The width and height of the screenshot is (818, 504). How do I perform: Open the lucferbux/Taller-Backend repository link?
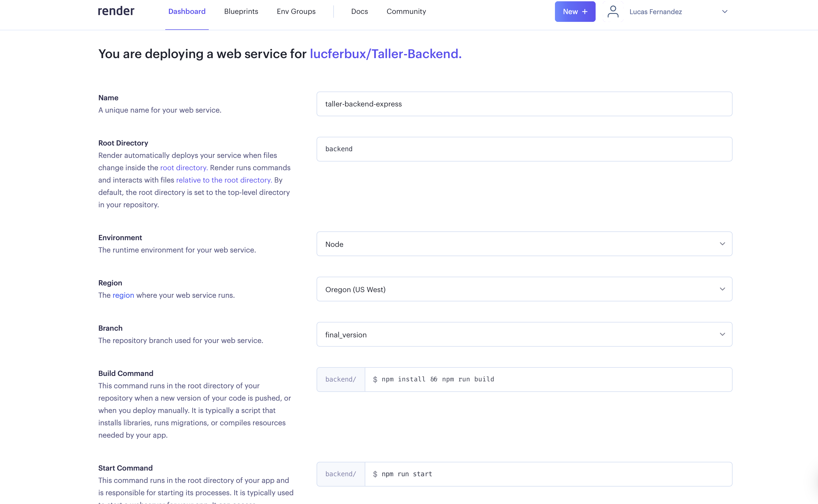385,54
